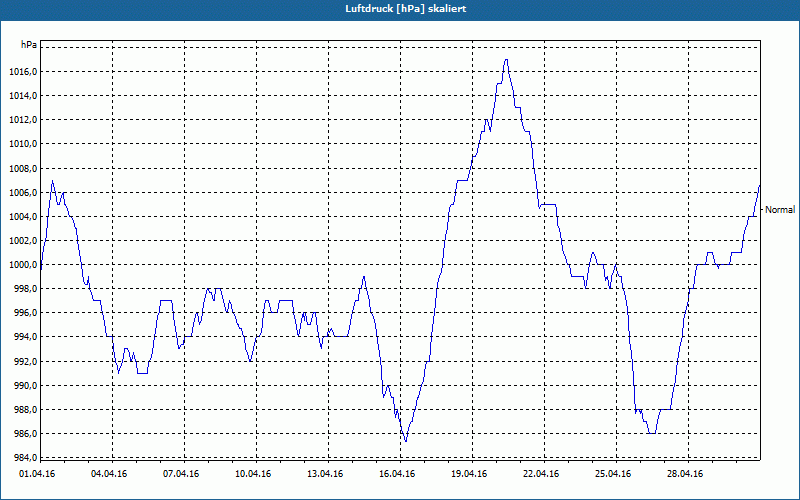The height and width of the screenshot is (500, 800).
Task: Click the 1014,0 y-axis value
Action: click(x=23, y=95)
